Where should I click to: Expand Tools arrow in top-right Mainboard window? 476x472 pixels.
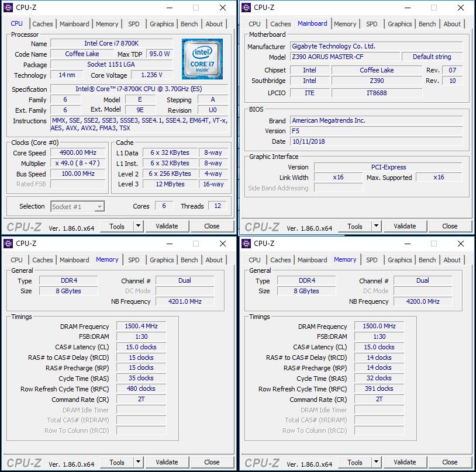[377, 226]
